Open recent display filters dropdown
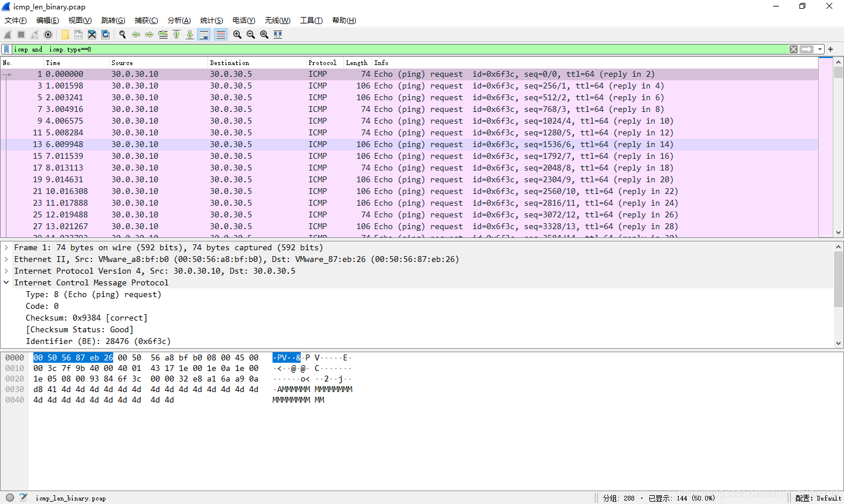Screen dimensions: 844x504 (821, 49)
